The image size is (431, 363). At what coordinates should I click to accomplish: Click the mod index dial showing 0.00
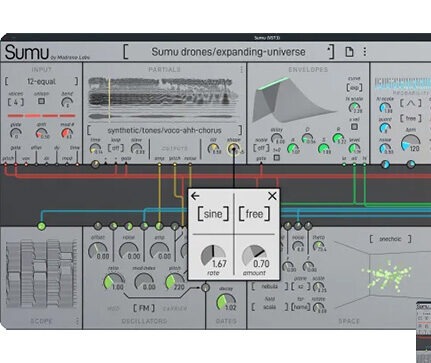(x=144, y=282)
